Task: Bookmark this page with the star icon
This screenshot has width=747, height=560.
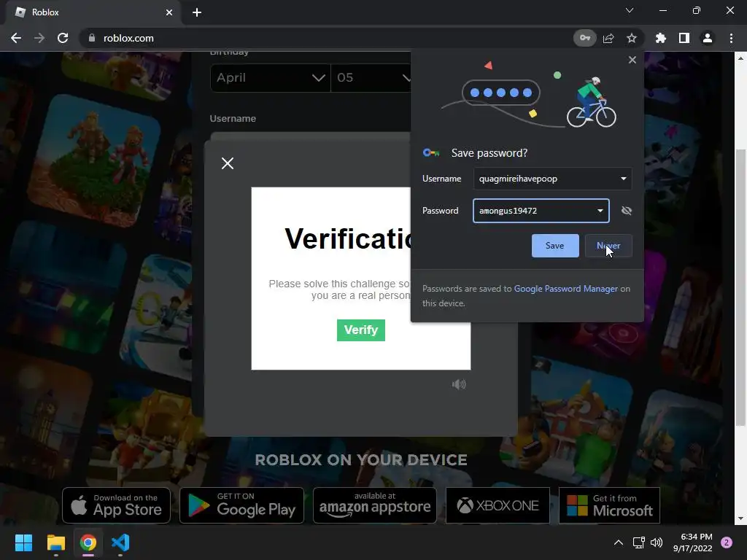Action: click(x=632, y=38)
